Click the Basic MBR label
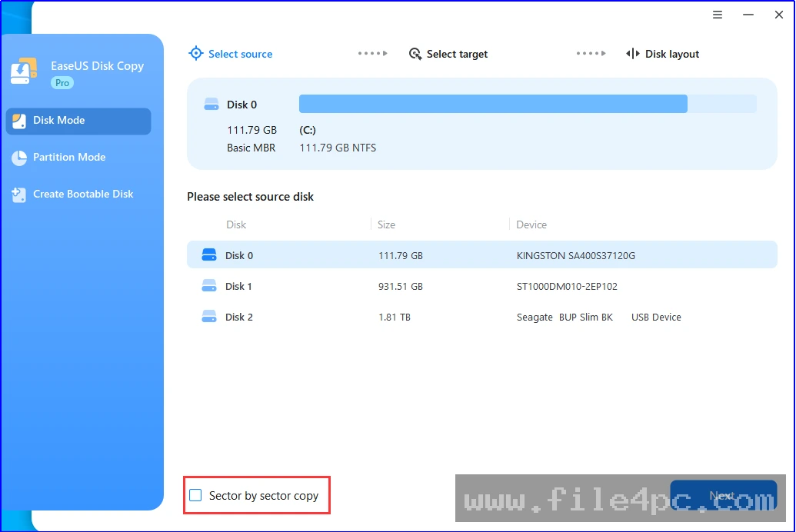This screenshot has height=532, width=796. tap(251, 148)
